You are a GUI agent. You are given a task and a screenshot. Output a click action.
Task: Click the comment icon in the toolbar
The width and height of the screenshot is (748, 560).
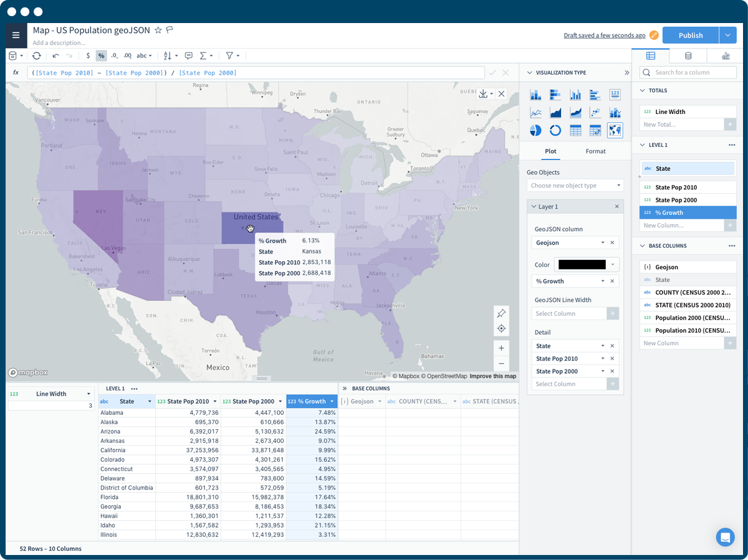tap(189, 55)
